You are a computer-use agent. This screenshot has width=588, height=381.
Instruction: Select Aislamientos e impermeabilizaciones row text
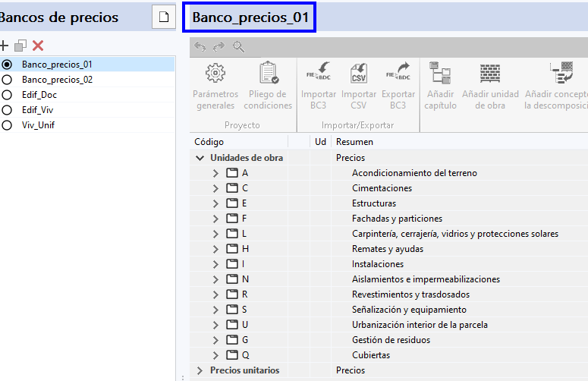pyautogui.click(x=426, y=279)
